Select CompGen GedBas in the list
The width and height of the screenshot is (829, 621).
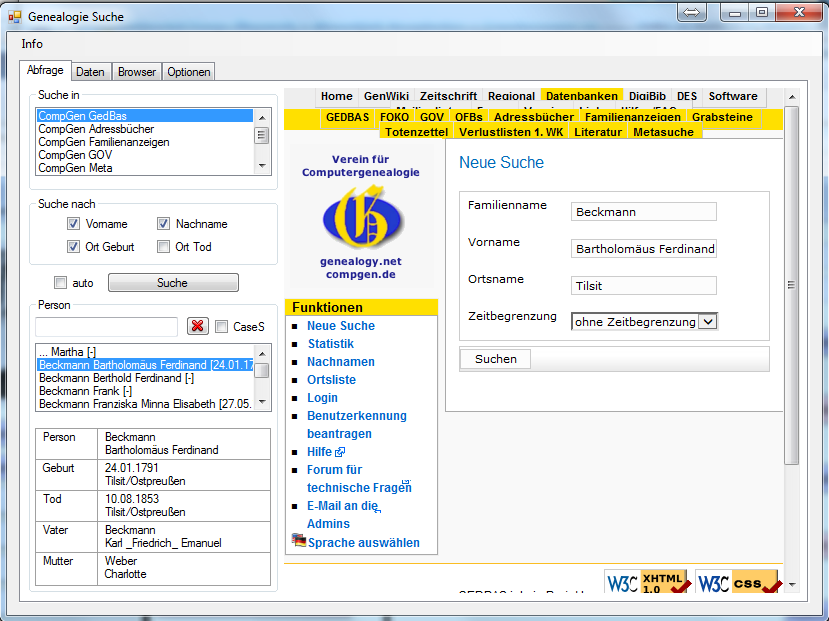pos(144,116)
